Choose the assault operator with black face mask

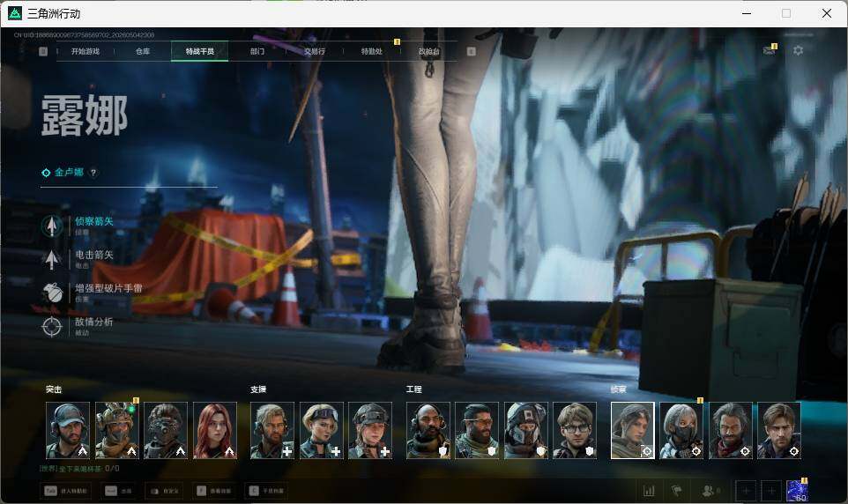166,431
